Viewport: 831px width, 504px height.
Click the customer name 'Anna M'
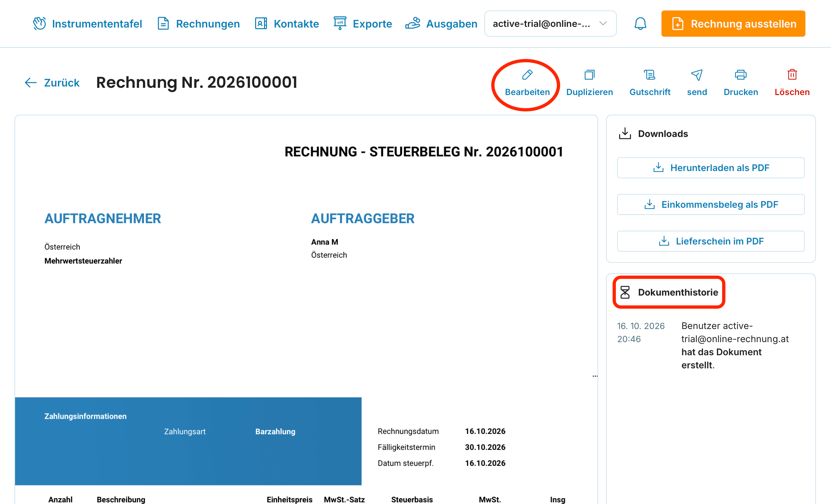click(324, 242)
